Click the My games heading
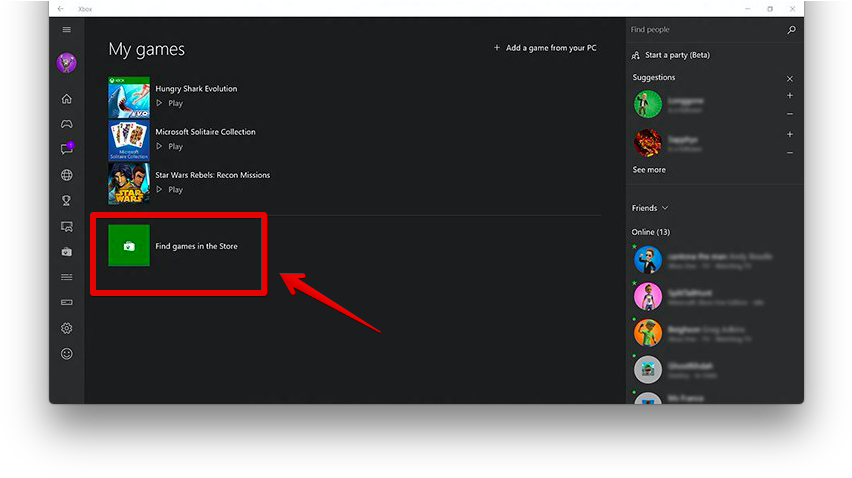Image resolution: width=852 pixels, height=478 pixels. [x=147, y=49]
